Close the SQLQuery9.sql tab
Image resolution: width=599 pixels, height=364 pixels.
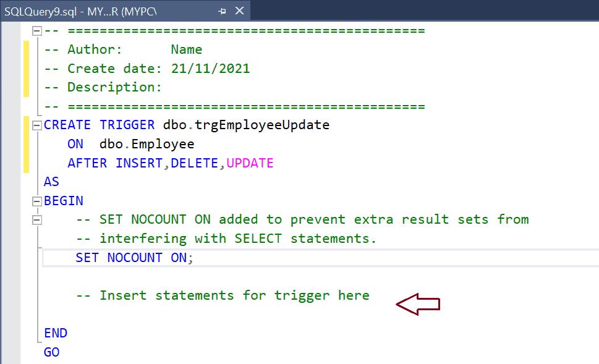[x=239, y=11]
